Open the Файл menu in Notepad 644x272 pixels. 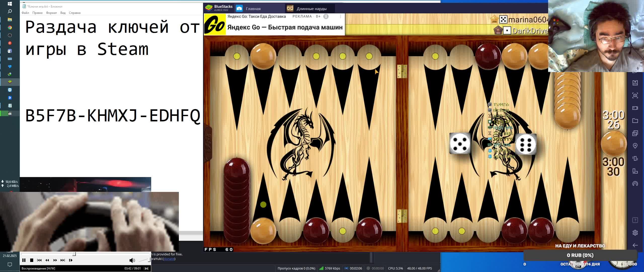(x=25, y=13)
